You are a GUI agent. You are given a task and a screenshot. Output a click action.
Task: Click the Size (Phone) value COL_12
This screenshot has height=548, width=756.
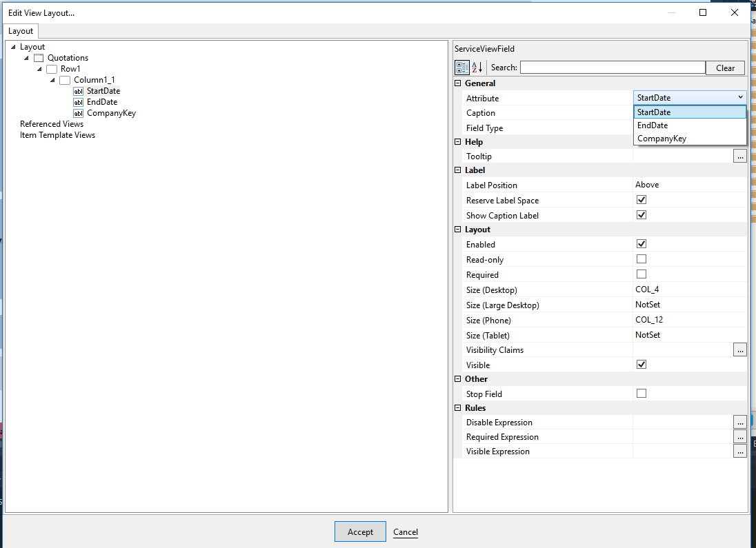click(649, 320)
